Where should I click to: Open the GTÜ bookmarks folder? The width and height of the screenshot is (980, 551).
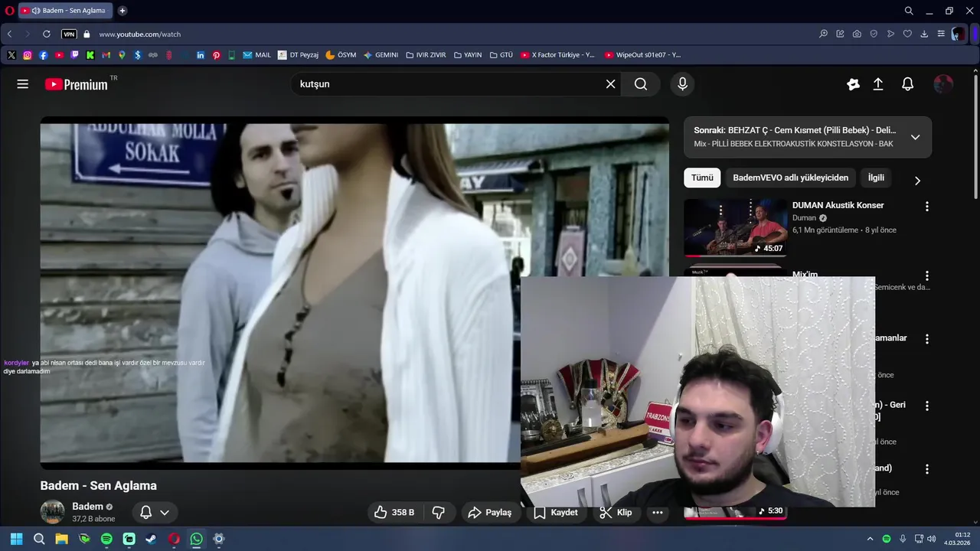click(x=501, y=55)
